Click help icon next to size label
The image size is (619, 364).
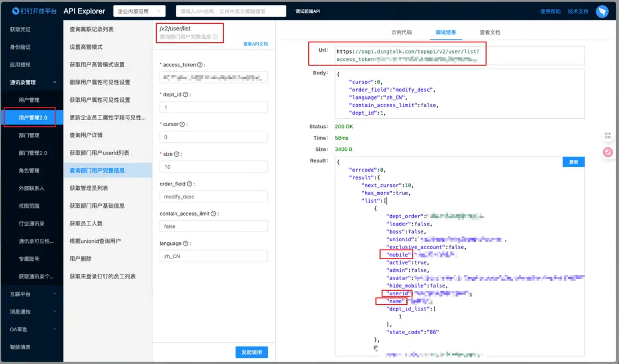click(x=176, y=154)
